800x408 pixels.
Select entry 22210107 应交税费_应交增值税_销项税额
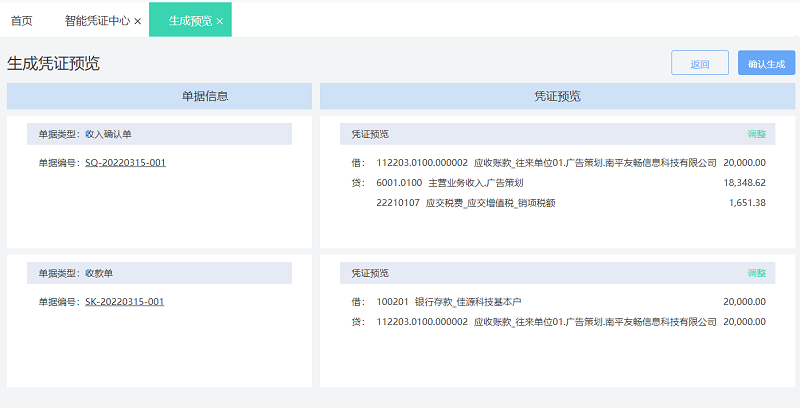[466, 202]
